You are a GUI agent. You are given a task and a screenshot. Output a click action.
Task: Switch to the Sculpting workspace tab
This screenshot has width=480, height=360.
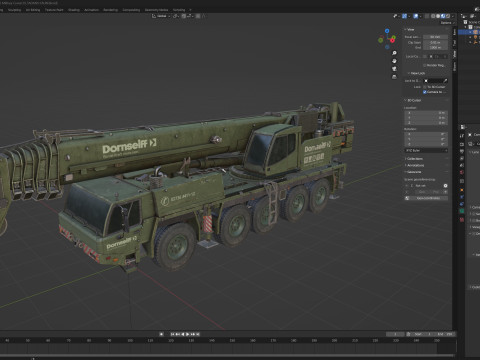14,10
